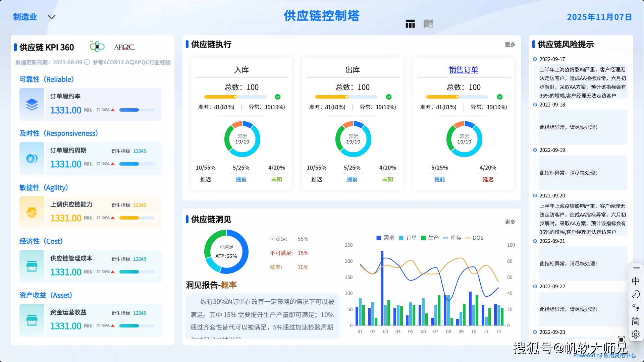Open risk entry dated 2022-09-21

click(583, 264)
